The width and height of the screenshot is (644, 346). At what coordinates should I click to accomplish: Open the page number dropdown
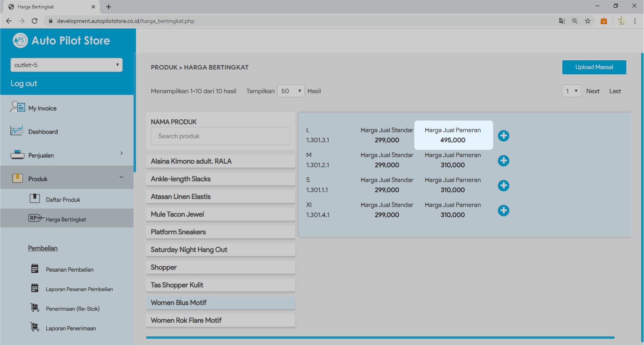click(571, 91)
